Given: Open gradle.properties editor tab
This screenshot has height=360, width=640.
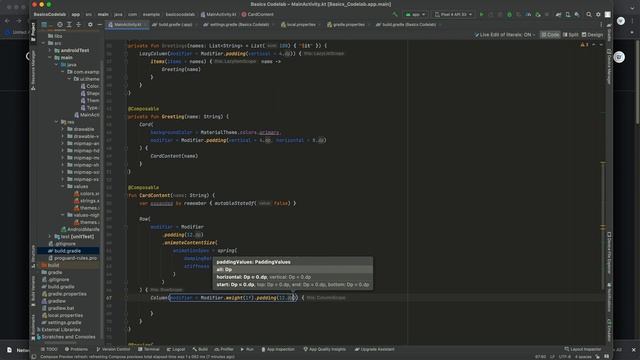Looking at the screenshot, I should coord(348,24).
